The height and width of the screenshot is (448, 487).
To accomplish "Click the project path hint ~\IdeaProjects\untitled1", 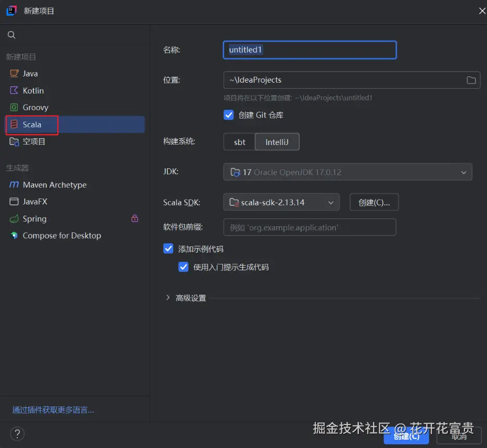I will pyautogui.click(x=334, y=98).
